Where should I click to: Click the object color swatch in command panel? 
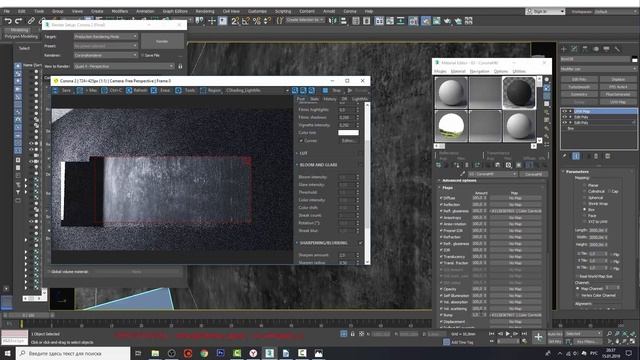(x=634, y=60)
